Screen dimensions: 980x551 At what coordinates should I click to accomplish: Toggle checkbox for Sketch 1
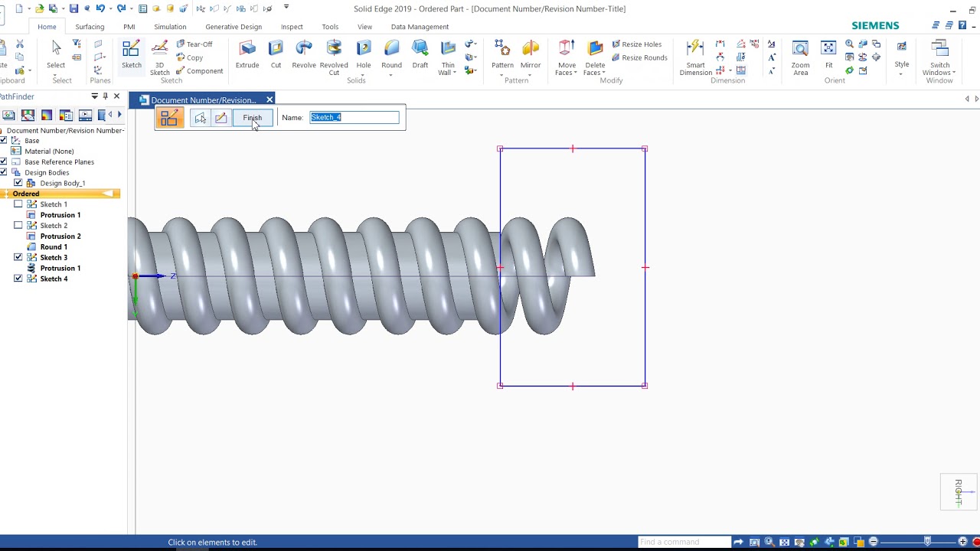pos(18,204)
